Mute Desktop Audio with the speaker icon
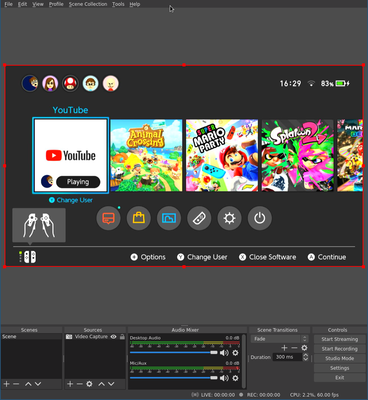 click(224, 353)
